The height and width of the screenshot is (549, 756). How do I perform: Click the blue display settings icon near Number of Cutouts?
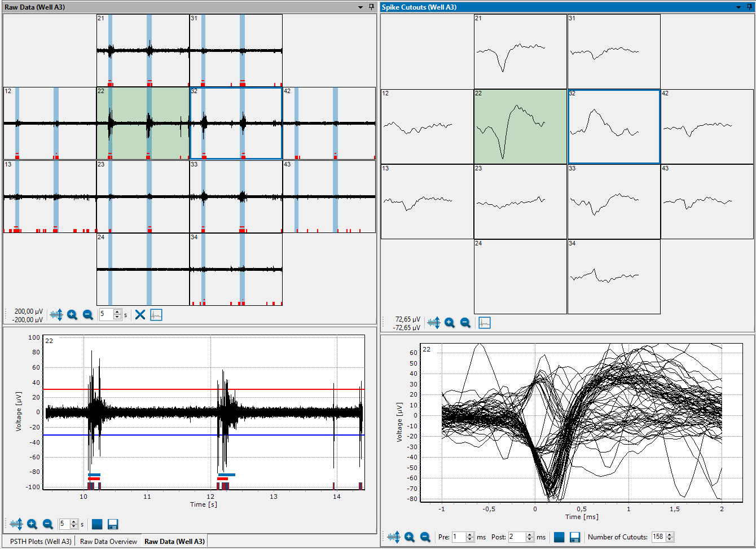[559, 537]
